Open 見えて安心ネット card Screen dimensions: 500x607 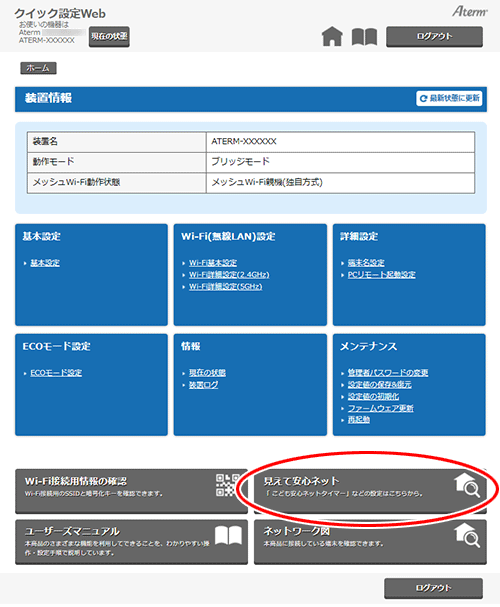point(370,492)
